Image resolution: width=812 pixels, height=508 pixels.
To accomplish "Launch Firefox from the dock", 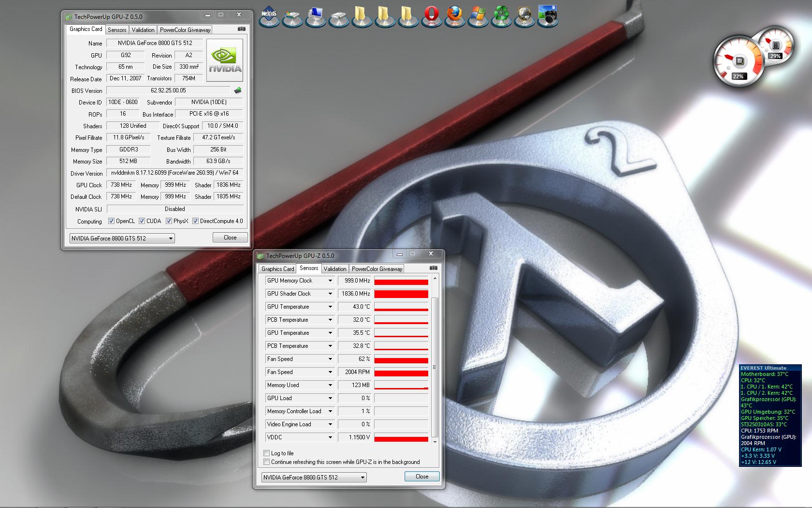I will 454,15.
